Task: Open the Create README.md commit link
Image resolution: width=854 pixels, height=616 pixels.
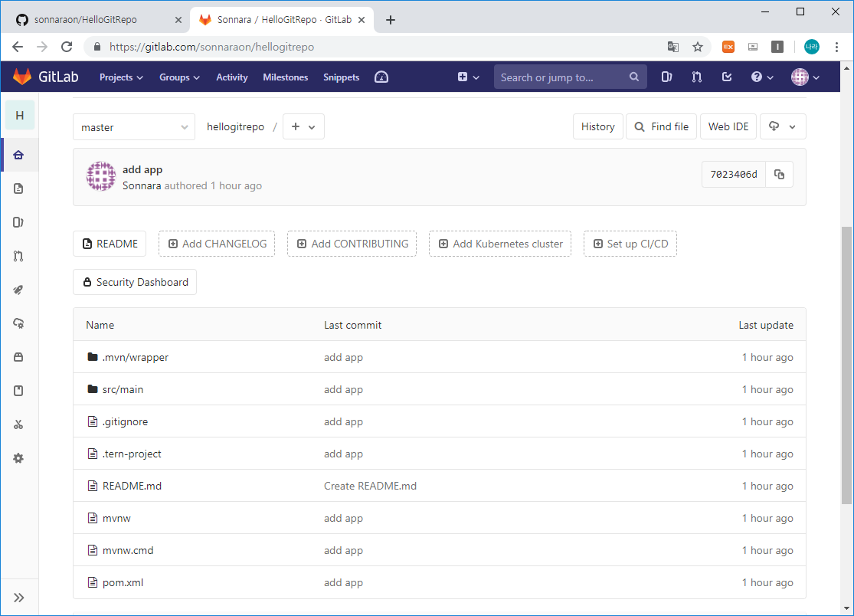Action: point(371,486)
